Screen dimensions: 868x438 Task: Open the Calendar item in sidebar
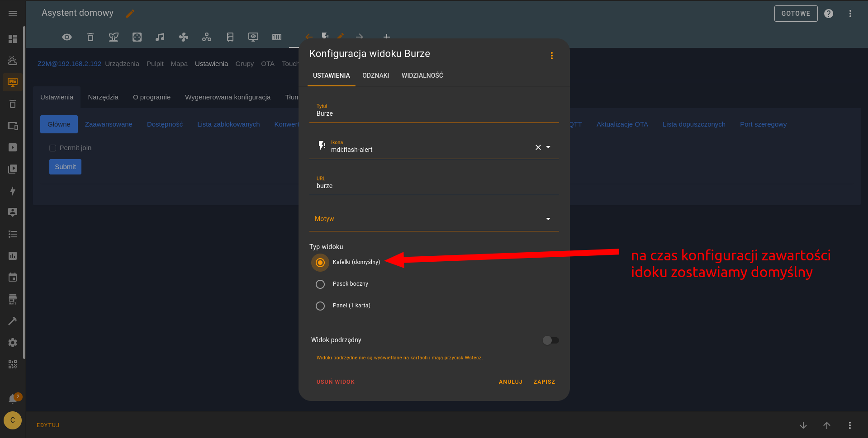pyautogui.click(x=13, y=278)
